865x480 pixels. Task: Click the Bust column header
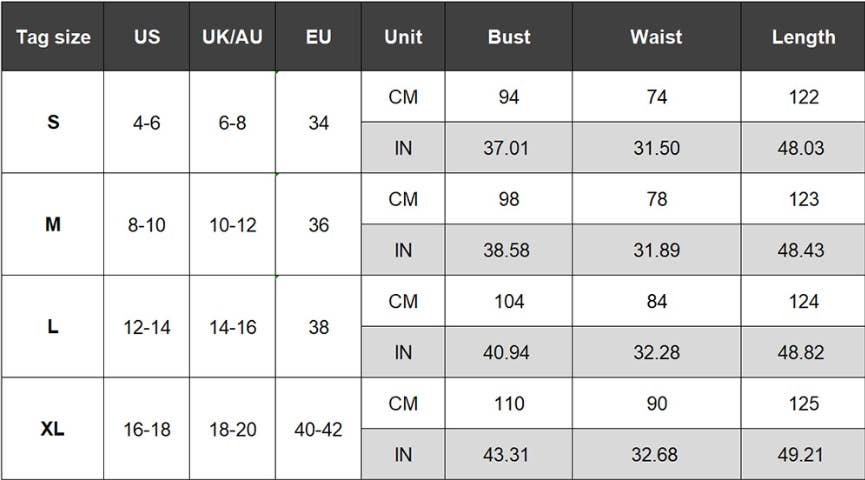pyautogui.click(x=509, y=37)
